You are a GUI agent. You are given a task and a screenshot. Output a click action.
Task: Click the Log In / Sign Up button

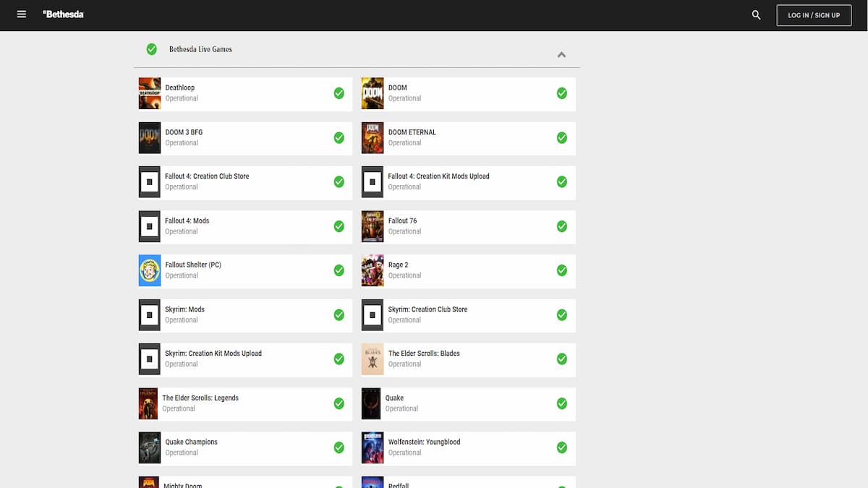tap(814, 15)
